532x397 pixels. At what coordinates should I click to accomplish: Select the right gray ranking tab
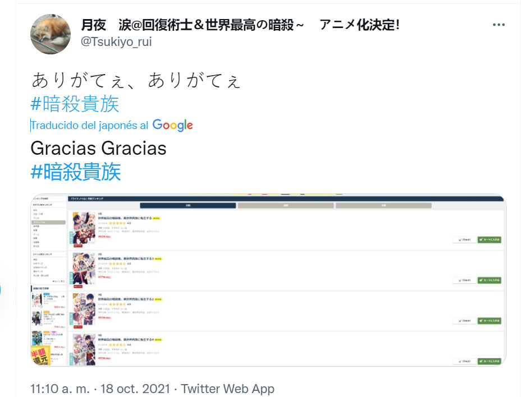pyautogui.click(x=383, y=205)
